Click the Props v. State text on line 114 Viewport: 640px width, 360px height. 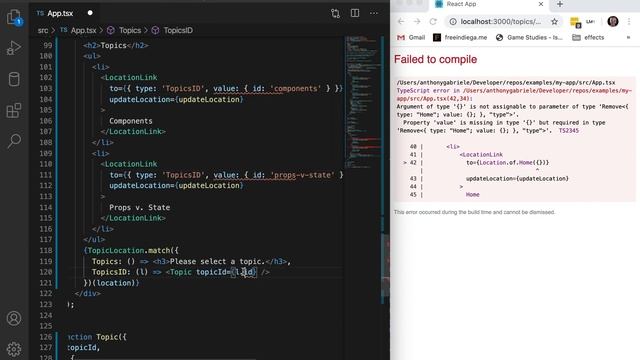pyautogui.click(x=140, y=207)
